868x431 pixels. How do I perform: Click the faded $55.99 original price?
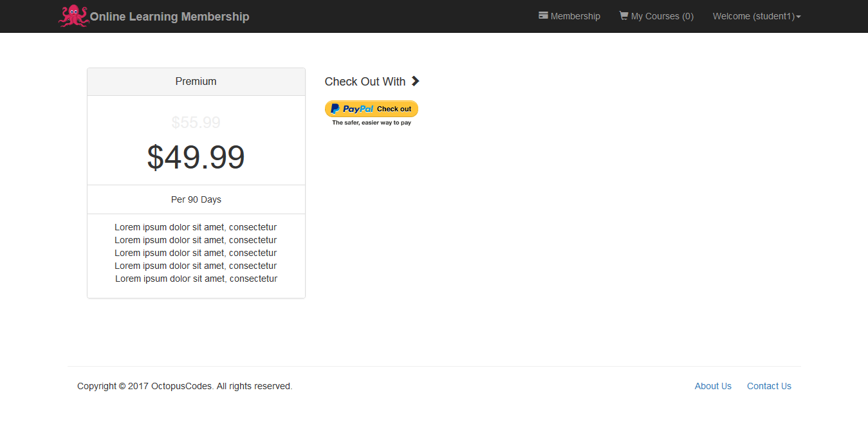click(196, 122)
